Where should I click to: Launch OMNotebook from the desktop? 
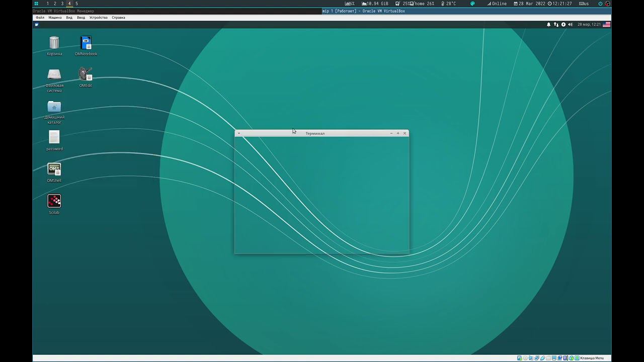(x=86, y=43)
